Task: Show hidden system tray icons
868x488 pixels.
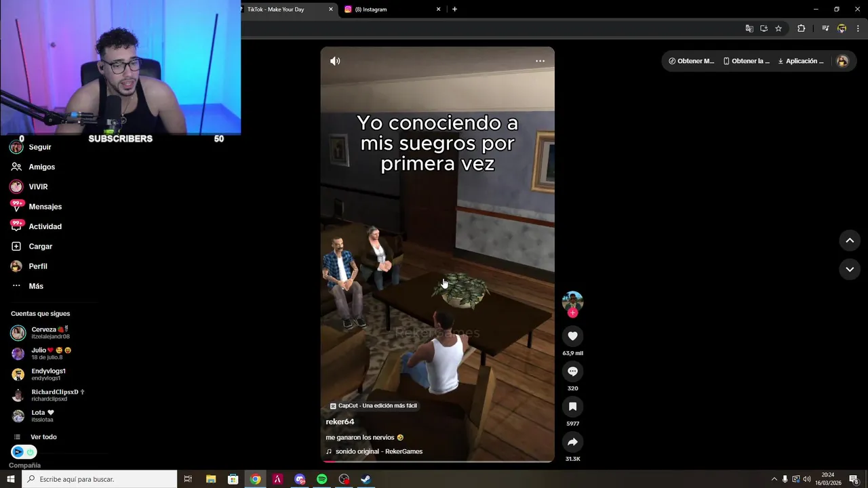Action: point(774,479)
